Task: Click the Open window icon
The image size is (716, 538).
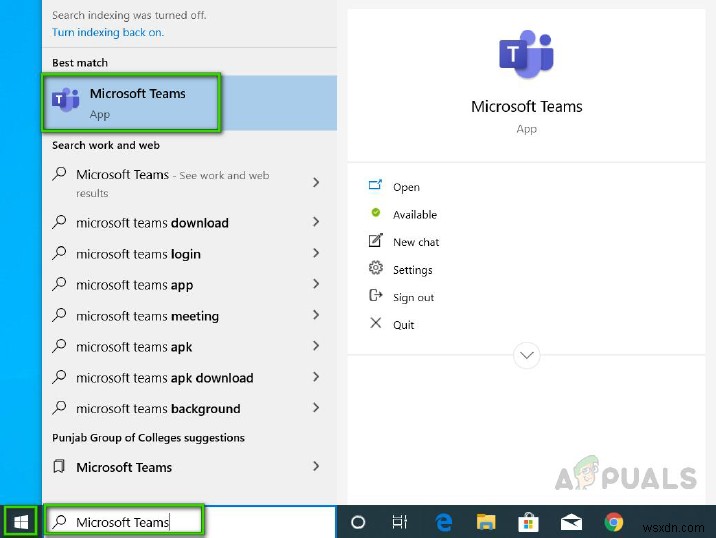Action: pyautogui.click(x=375, y=185)
